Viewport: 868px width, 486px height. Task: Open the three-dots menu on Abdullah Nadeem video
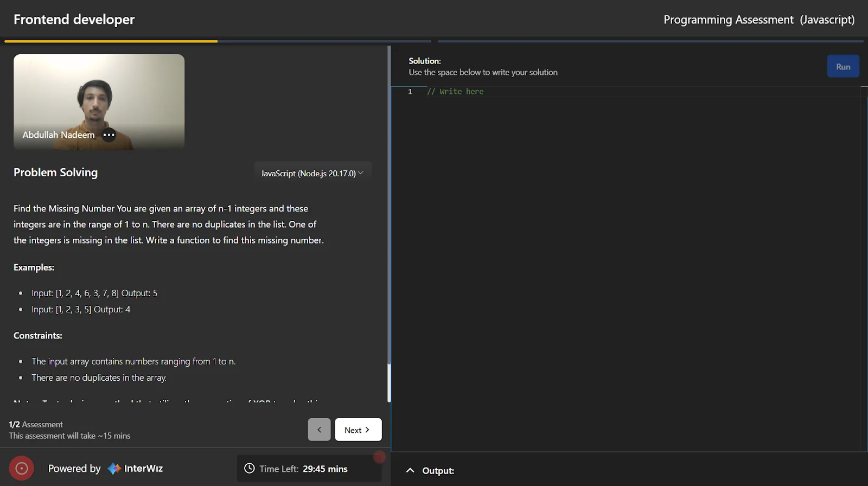point(109,135)
